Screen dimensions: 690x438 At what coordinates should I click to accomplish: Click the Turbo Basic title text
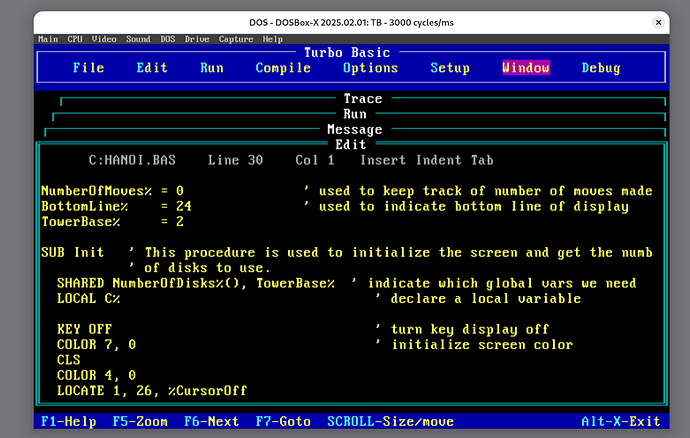(x=347, y=53)
